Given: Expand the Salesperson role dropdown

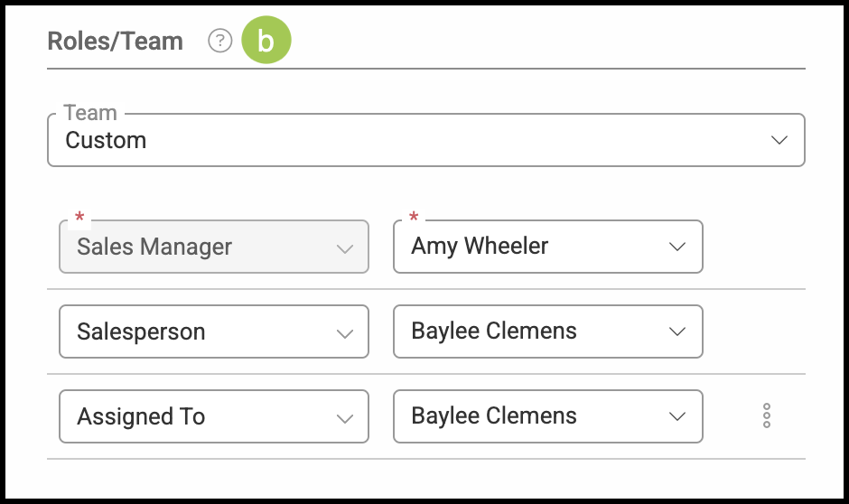Looking at the screenshot, I should [x=199, y=331].
